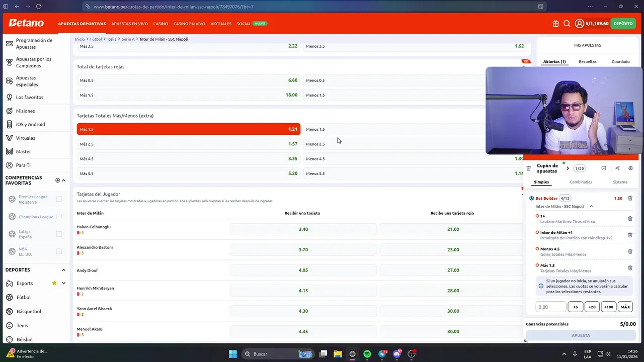Focus the stake amount input field
Viewport: 644px width, 362px height.
click(x=551, y=307)
